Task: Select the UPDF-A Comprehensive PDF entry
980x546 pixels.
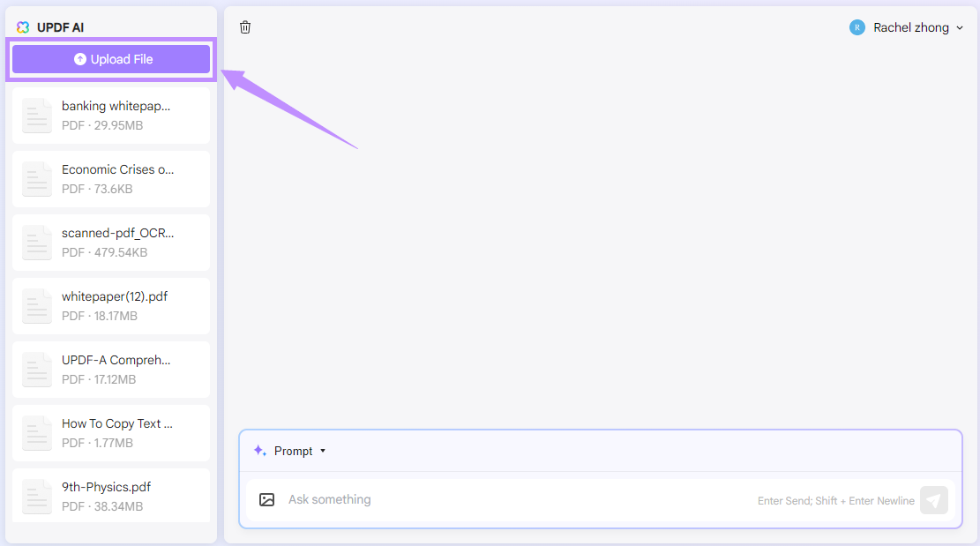Action: point(116,369)
